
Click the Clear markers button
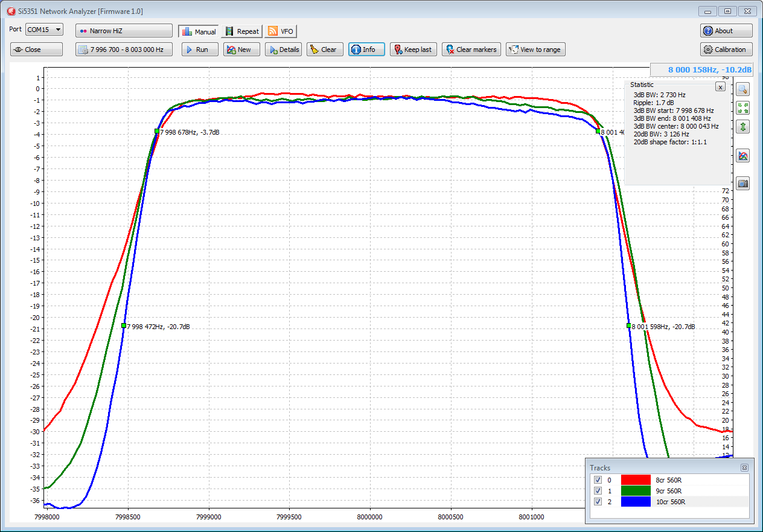[x=470, y=50]
